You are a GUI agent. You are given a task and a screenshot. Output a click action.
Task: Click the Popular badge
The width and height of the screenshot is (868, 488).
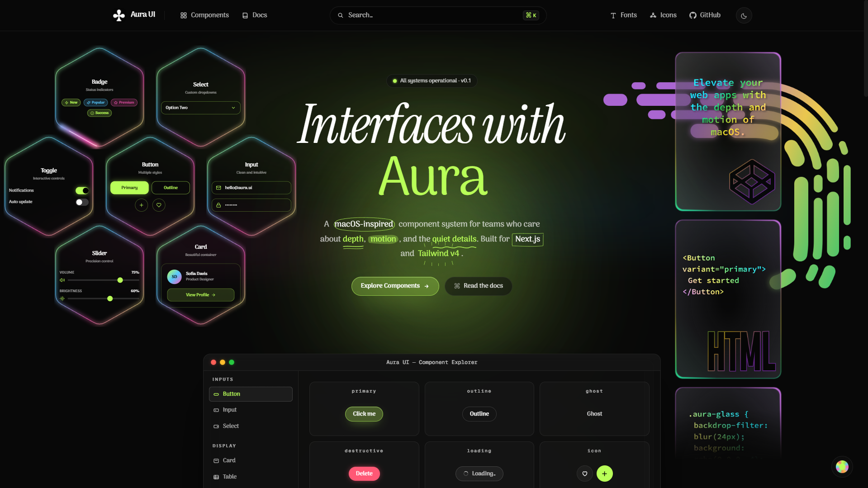click(x=95, y=103)
